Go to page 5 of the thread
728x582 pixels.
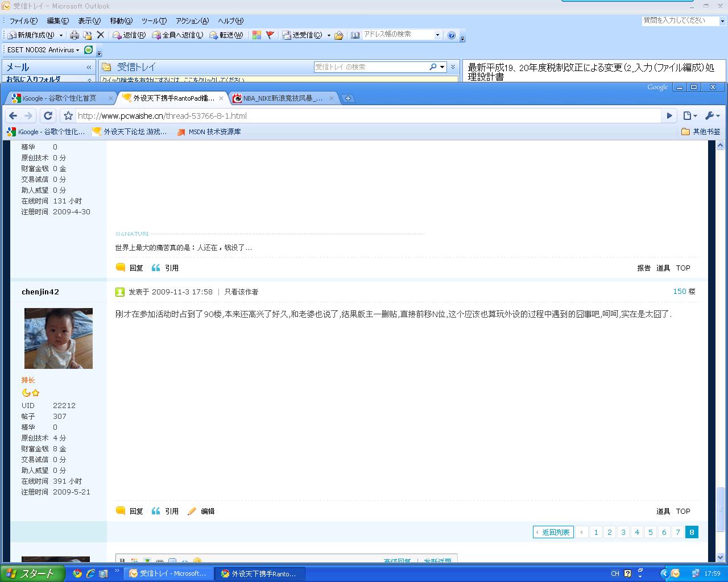(x=651, y=533)
